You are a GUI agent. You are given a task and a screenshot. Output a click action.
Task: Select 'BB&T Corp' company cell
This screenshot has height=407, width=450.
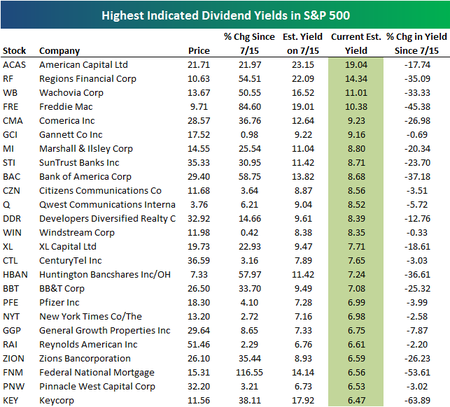click(x=62, y=289)
